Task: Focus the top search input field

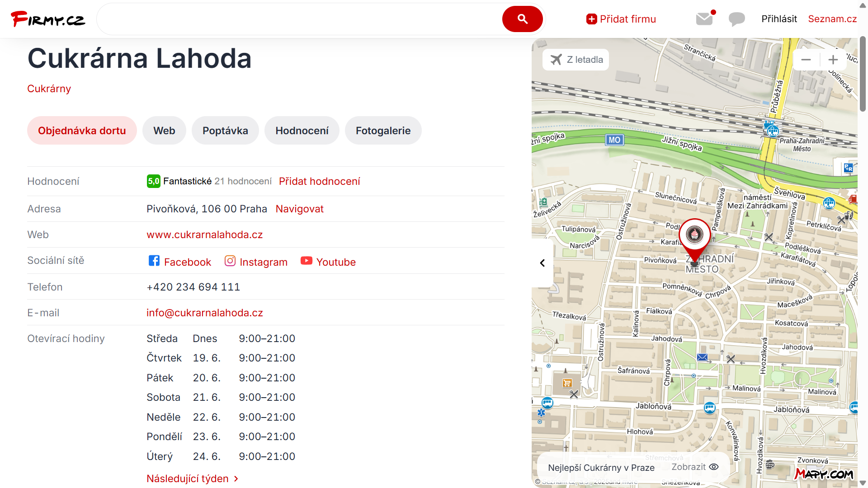Action: [298, 19]
